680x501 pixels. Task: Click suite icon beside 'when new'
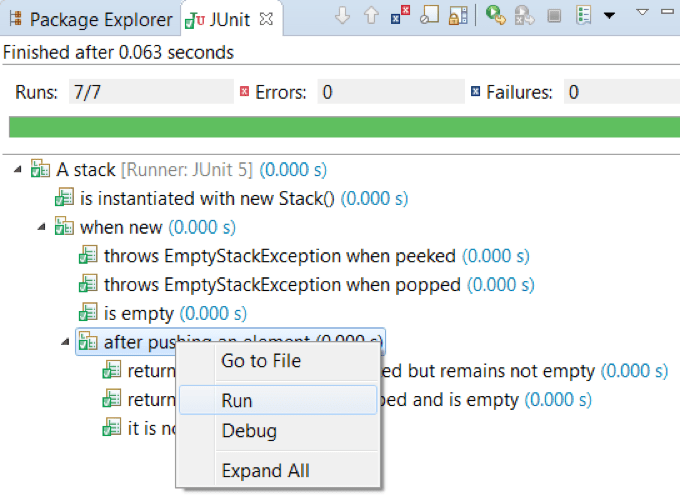pos(64,226)
